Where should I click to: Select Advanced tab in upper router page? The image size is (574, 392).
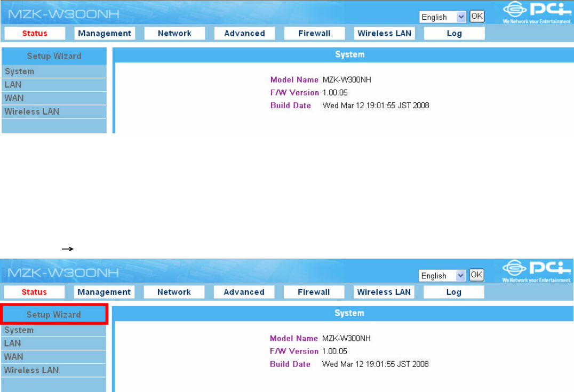tap(244, 33)
